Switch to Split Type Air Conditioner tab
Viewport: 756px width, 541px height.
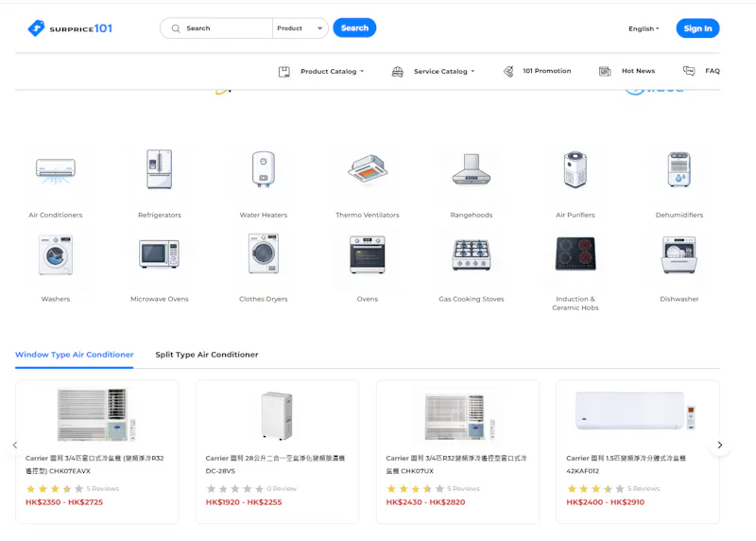206,355
